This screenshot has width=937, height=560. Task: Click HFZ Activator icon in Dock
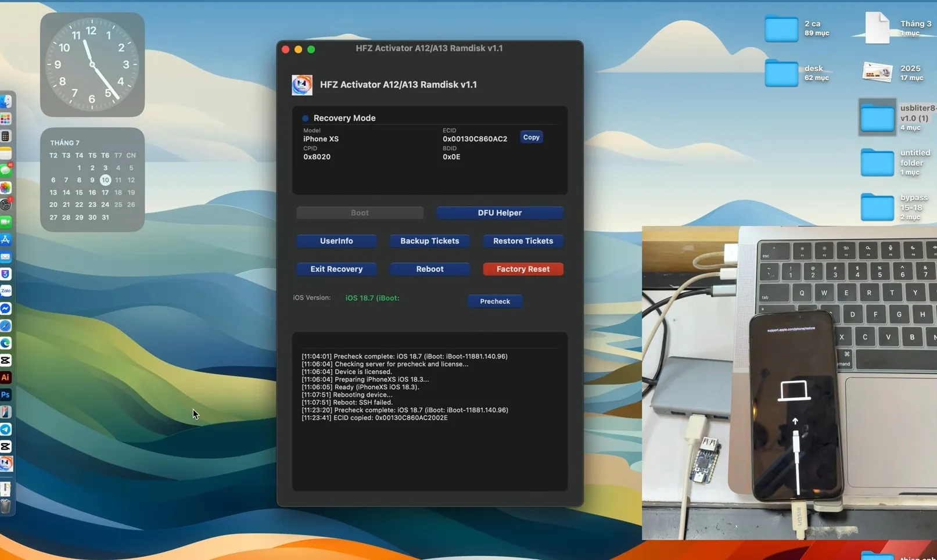6,464
